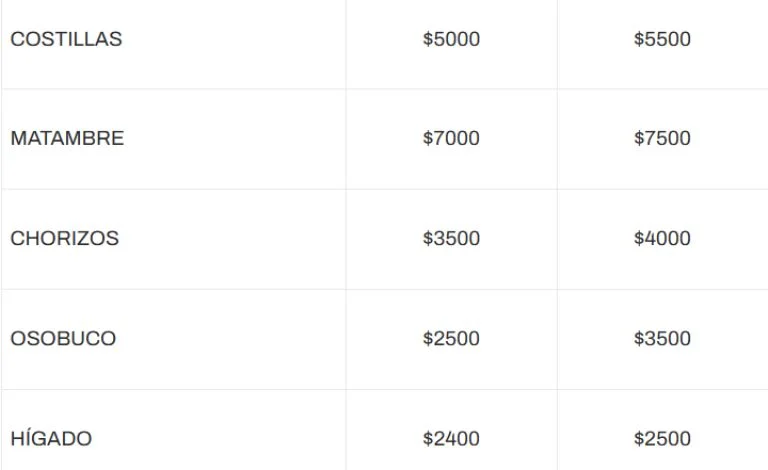Viewport: 768px width, 470px height.
Task: Select the $3500 price in CHORIZOS row
Action: (451, 238)
